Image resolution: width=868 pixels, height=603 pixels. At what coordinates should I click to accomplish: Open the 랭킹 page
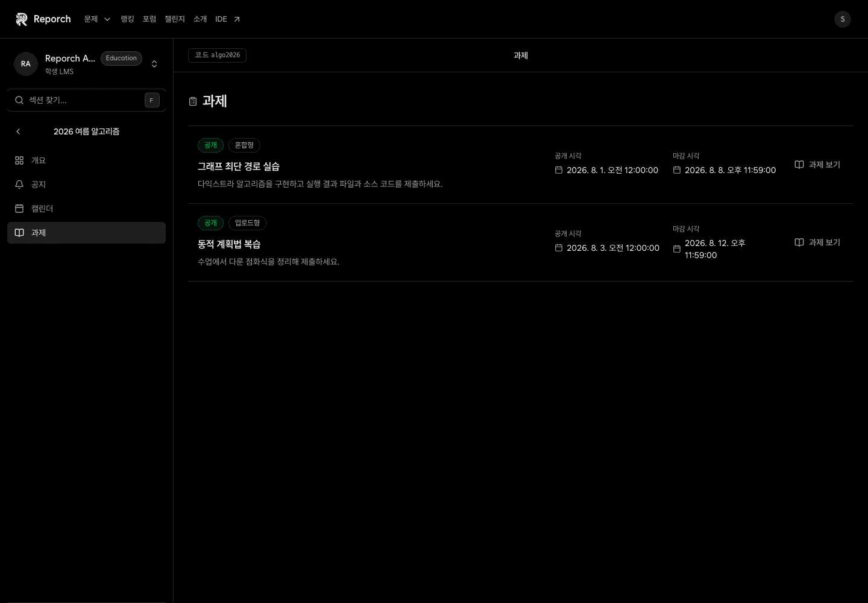(127, 19)
